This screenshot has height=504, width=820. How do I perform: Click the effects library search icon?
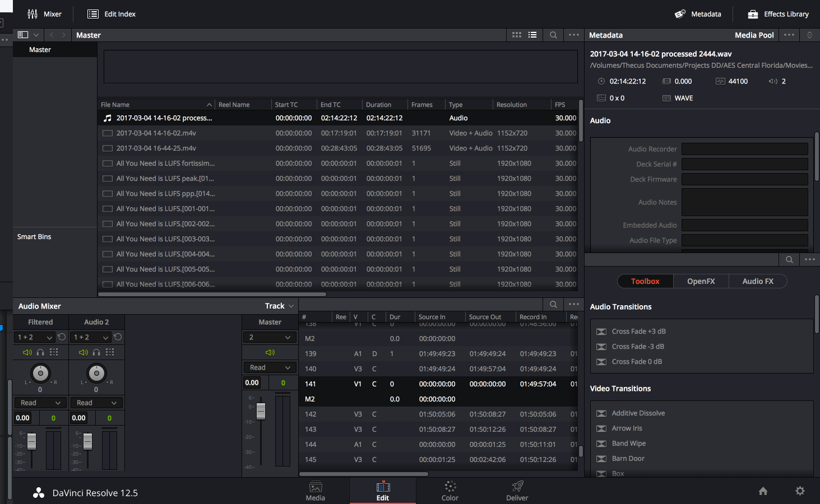789,259
